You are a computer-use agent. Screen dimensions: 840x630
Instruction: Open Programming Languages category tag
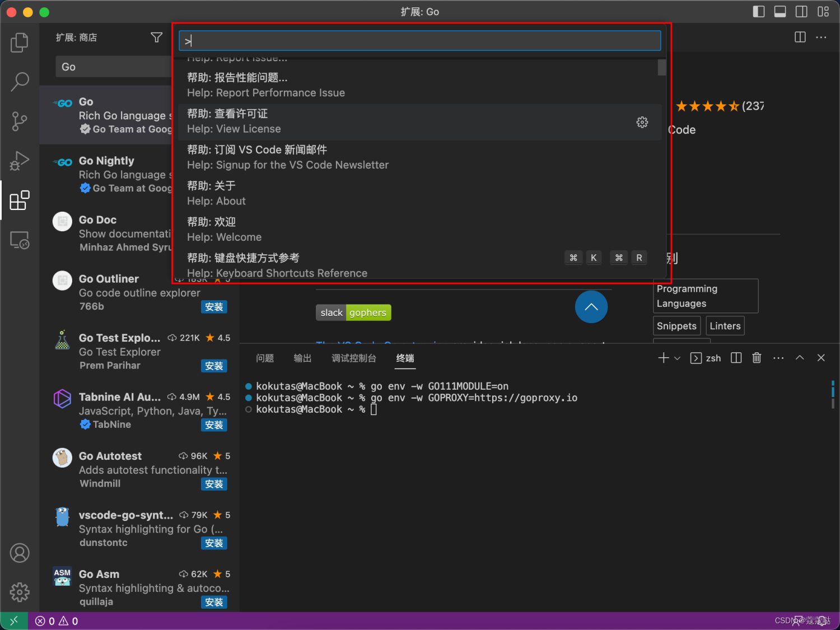[706, 296]
